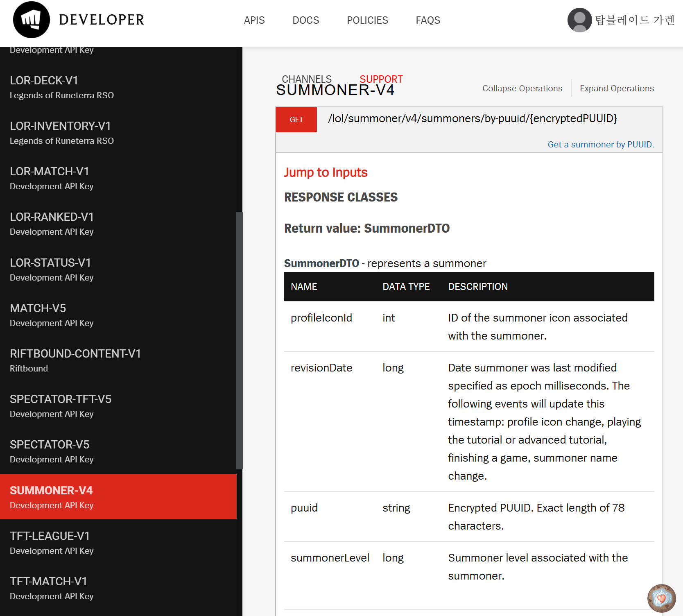The height and width of the screenshot is (616, 683).
Task: Click 'Get a summoner by PUUID.' link
Action: pos(601,144)
